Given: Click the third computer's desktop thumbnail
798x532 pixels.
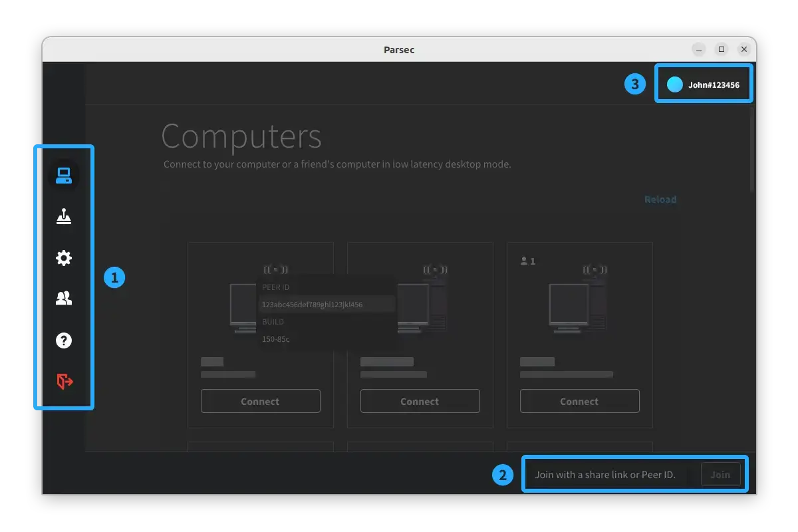Looking at the screenshot, I should [x=579, y=306].
